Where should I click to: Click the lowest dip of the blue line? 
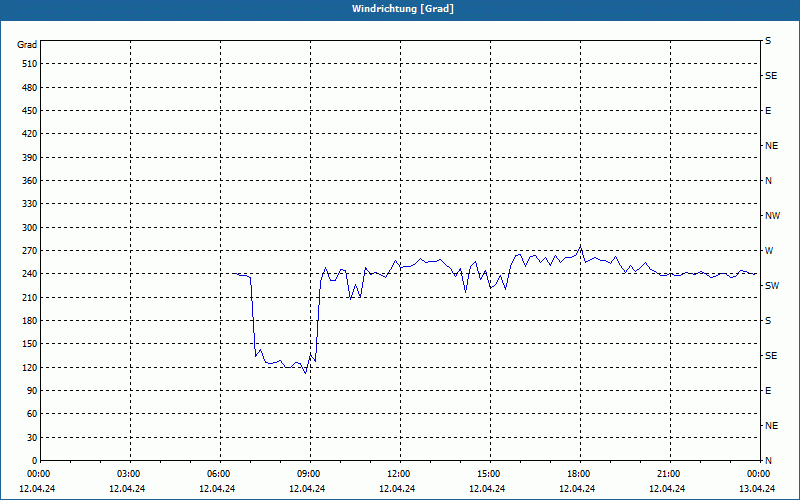[305, 373]
